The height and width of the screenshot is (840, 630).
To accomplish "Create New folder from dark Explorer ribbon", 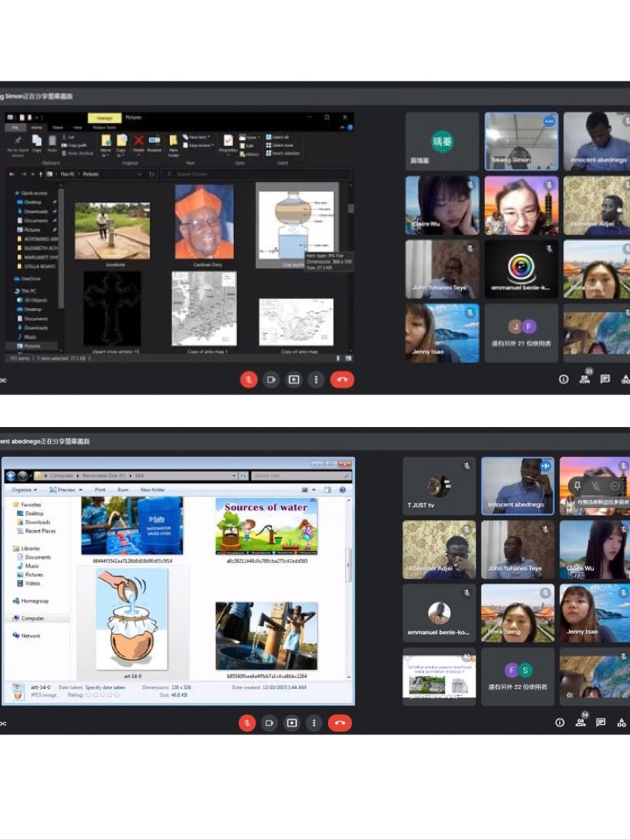I will click(x=173, y=145).
